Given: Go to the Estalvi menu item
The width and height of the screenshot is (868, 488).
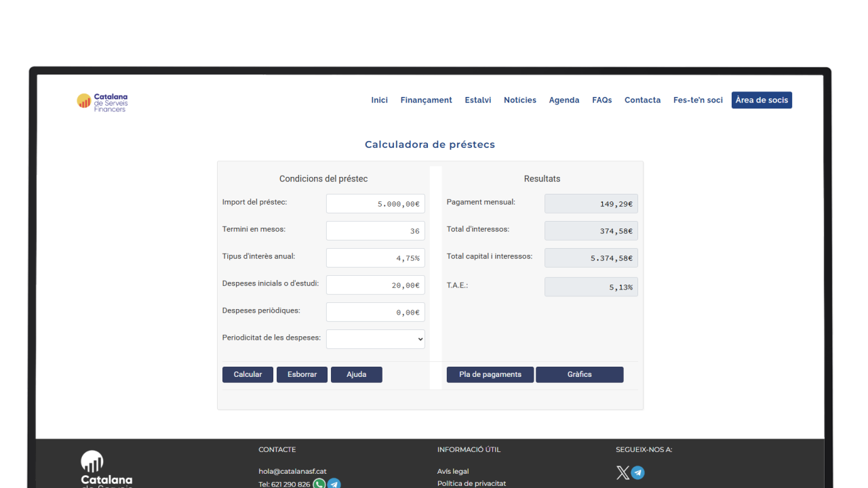Looking at the screenshot, I should coord(478,100).
